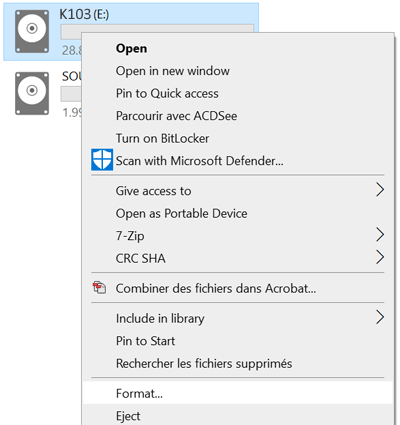Click the K103 (E:) drive icon
400x425 pixels.
32,31
